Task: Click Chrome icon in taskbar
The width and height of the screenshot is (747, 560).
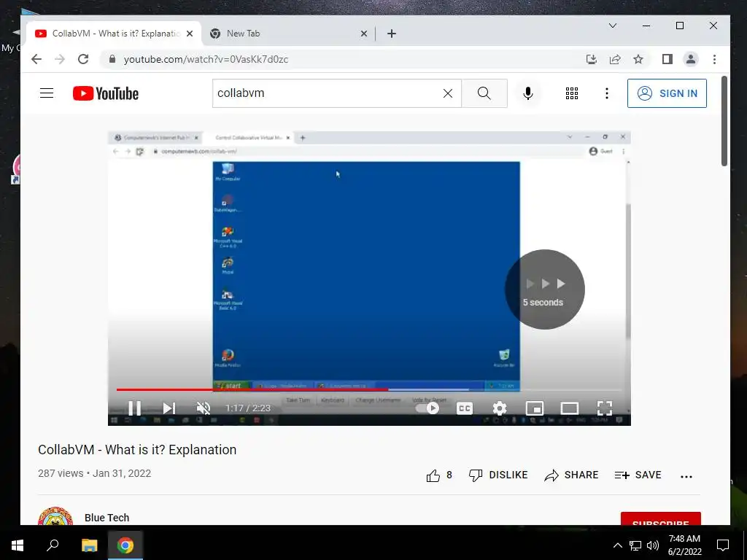Action: coord(125,545)
